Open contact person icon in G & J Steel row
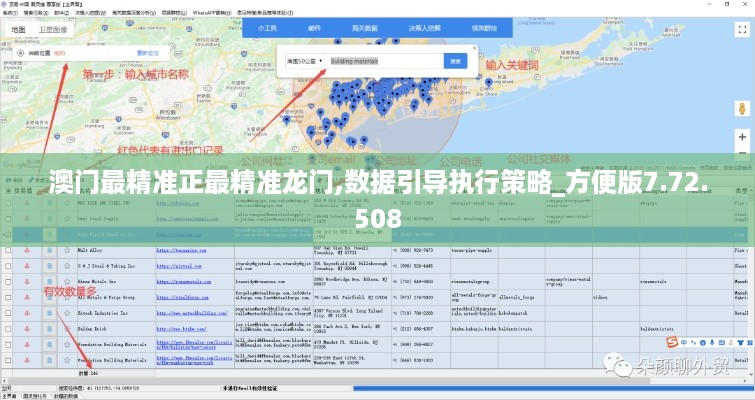This screenshot has width=755, height=400. click(49, 265)
